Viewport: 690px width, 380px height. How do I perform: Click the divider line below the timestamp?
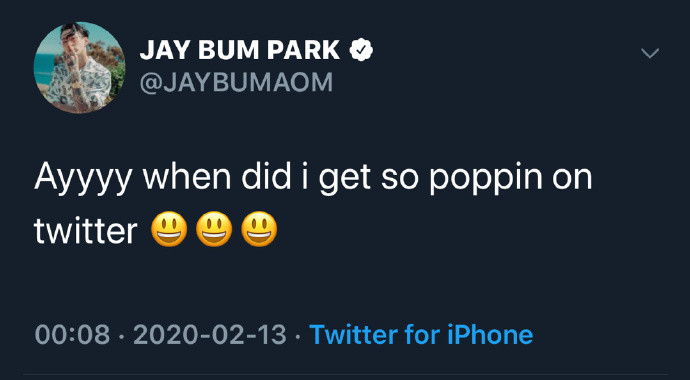coord(345,374)
